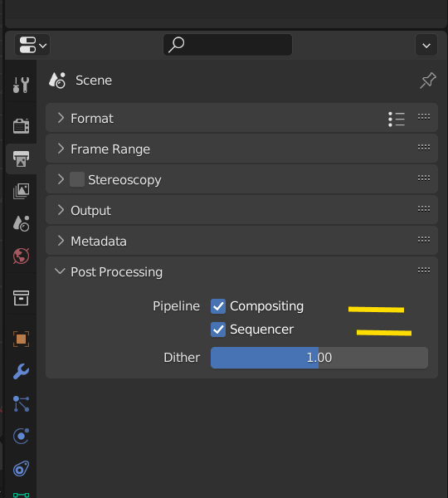Viewport: 448px width, 498px height.
Task: Open the Scene properties tab
Action: click(x=21, y=223)
